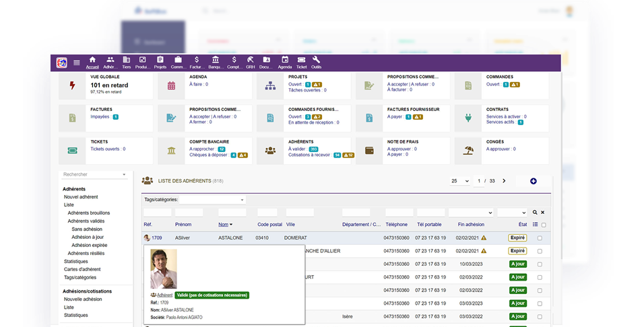Open the Agenda calendar icon

285,62
